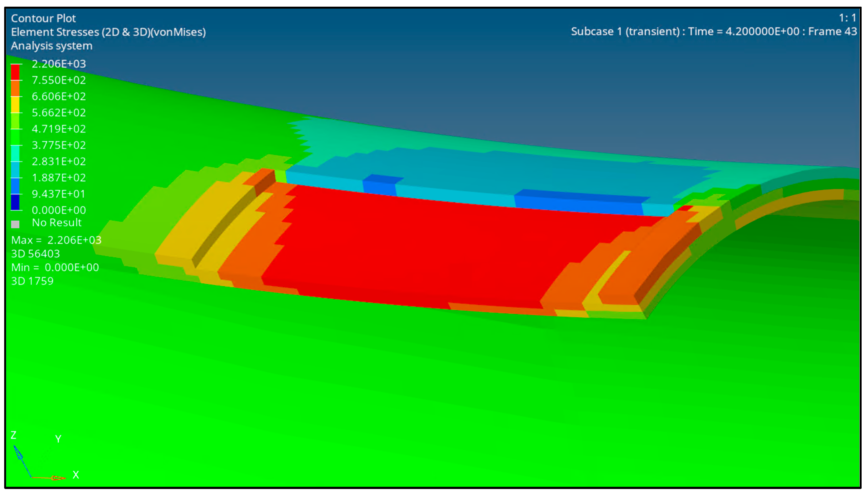Click the red legend color band

15,72
